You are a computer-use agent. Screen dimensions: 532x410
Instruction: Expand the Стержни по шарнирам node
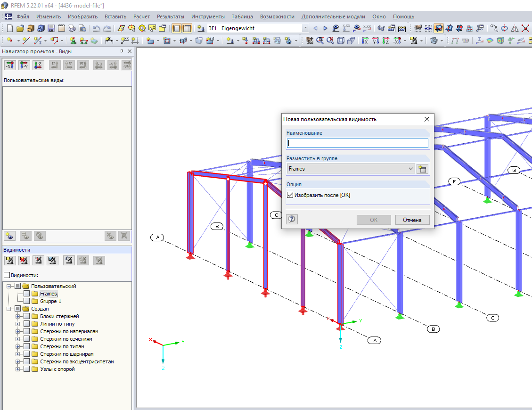coord(17,354)
